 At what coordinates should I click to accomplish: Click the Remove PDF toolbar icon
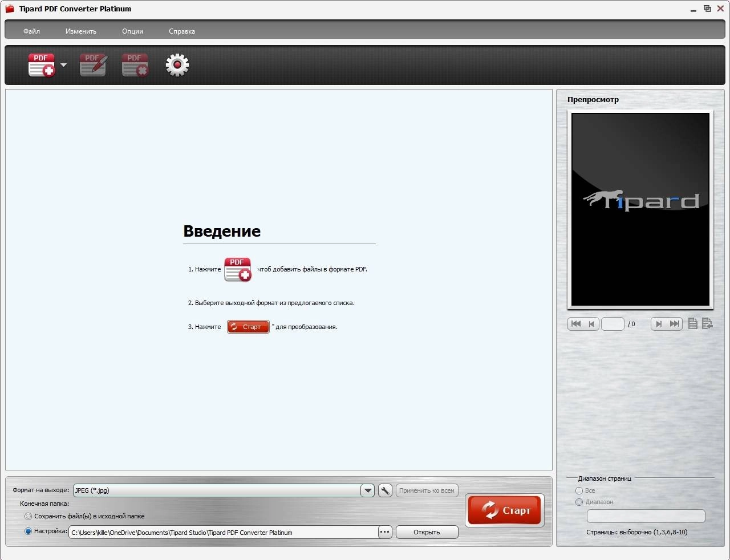[x=135, y=65]
